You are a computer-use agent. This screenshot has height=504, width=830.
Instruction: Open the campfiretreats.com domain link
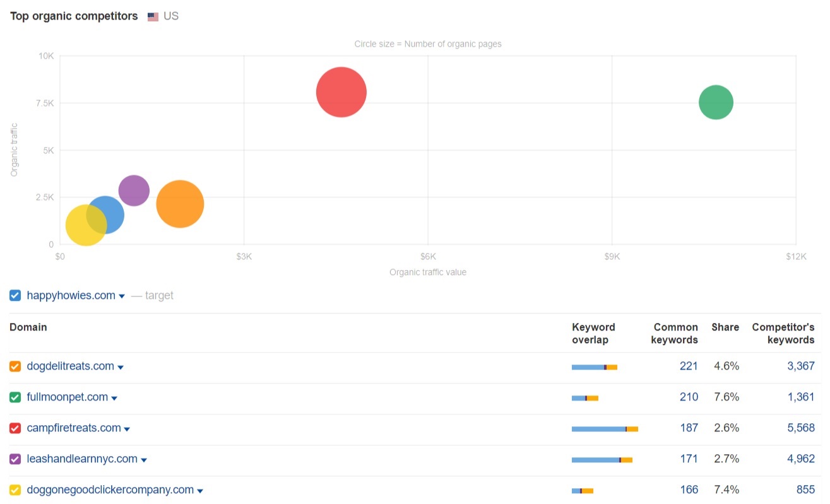tap(73, 428)
